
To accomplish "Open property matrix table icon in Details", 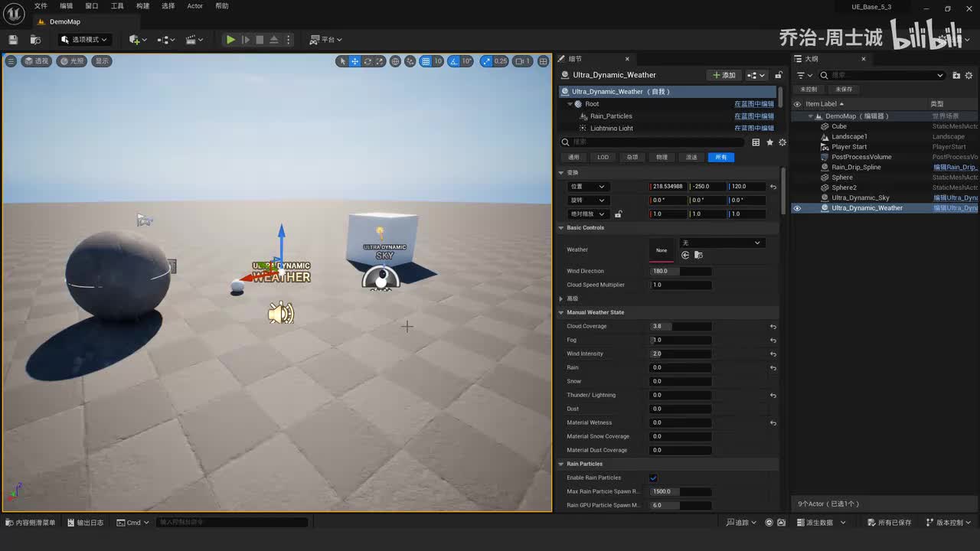I will coord(756,142).
